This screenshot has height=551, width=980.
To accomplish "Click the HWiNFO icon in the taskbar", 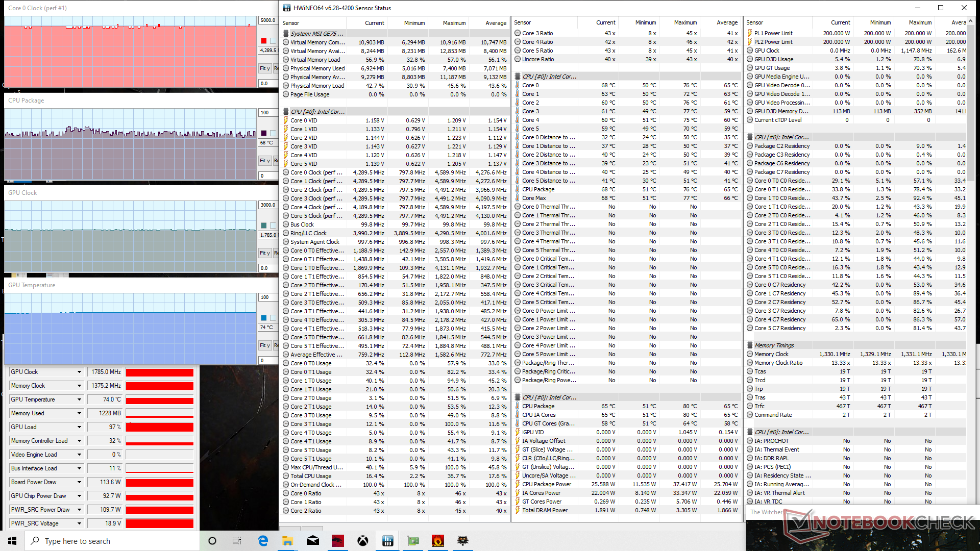I will (388, 541).
